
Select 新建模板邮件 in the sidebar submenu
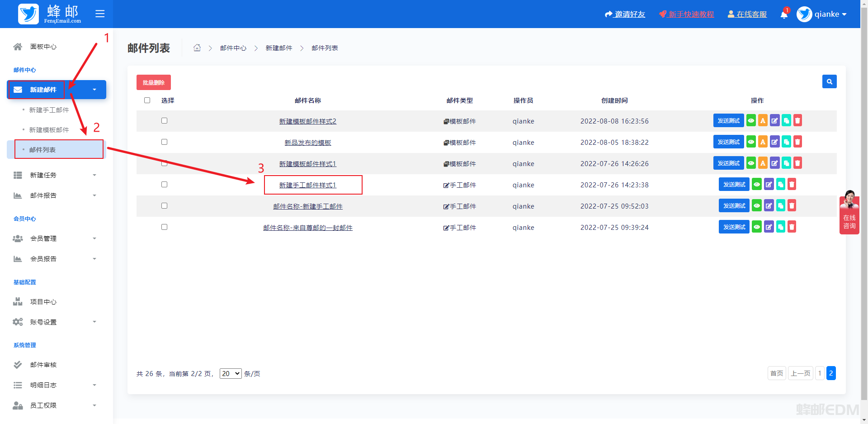(49, 130)
